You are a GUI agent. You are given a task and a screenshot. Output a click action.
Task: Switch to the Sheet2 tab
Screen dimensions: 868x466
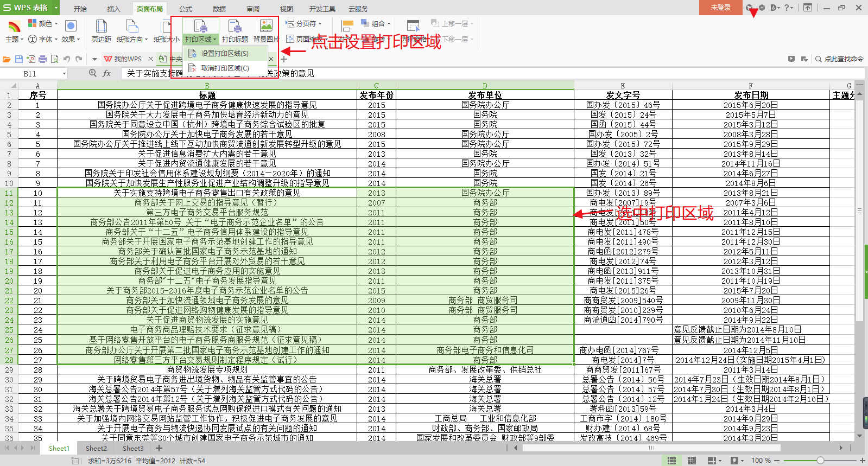[96, 449]
